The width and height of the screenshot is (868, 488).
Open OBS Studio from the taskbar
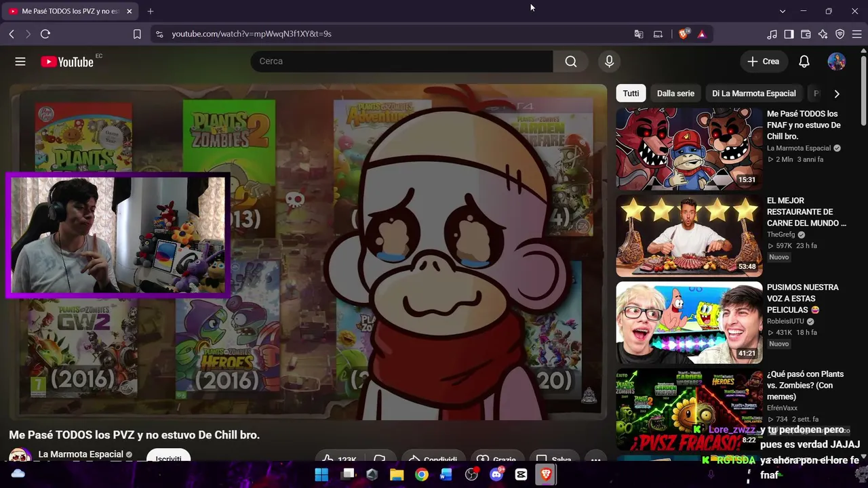point(471,474)
